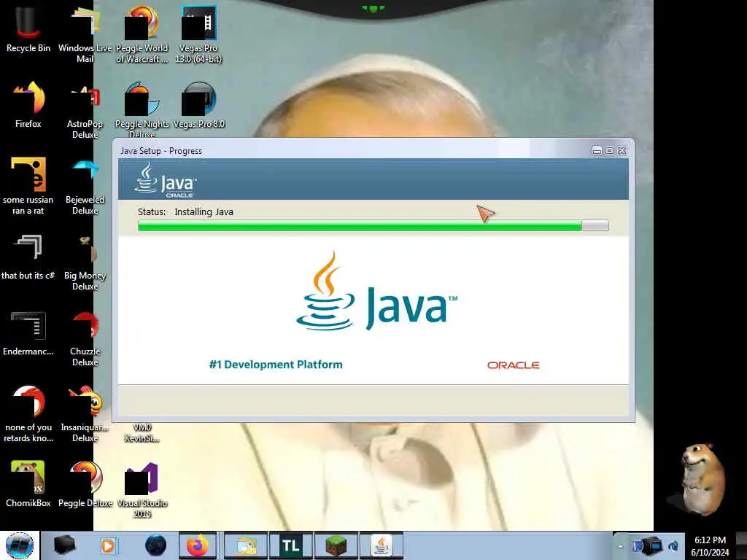The image size is (747, 560).
Task: Select the Endermanc... desktop icon
Action: click(x=28, y=333)
